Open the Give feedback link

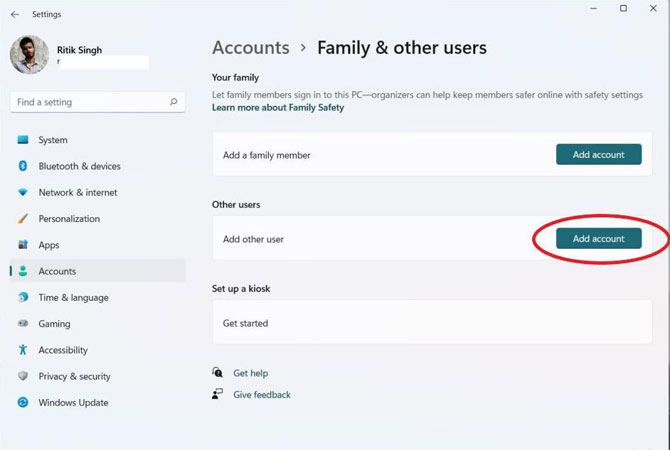(x=261, y=395)
